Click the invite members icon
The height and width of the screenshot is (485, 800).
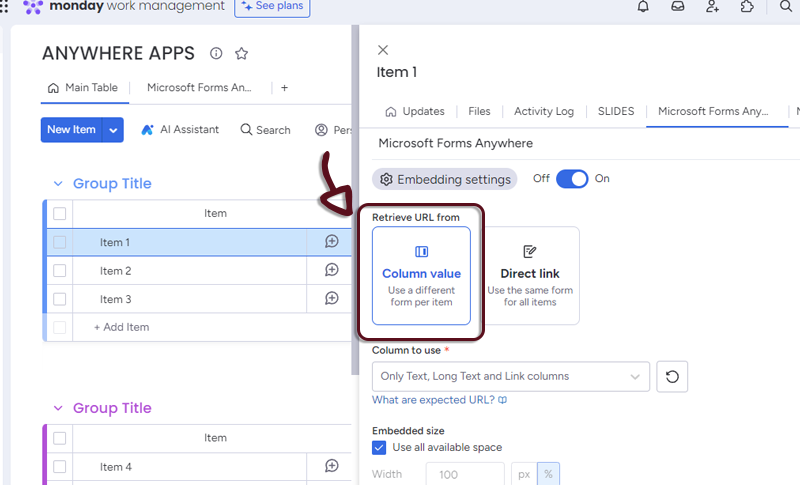coord(712,7)
